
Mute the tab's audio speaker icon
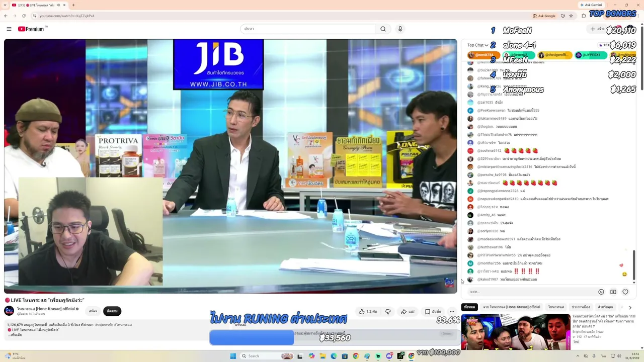click(58, 5)
